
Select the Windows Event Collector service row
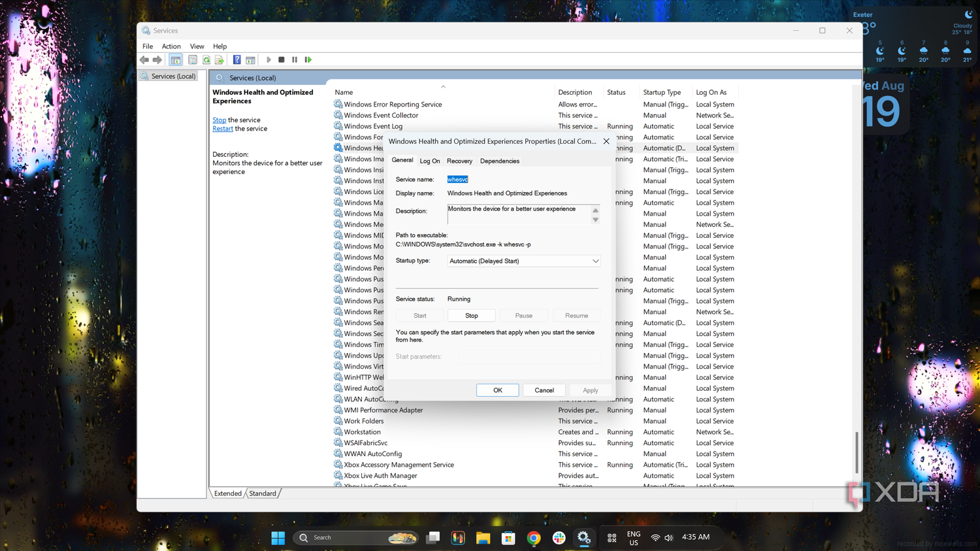(535, 116)
